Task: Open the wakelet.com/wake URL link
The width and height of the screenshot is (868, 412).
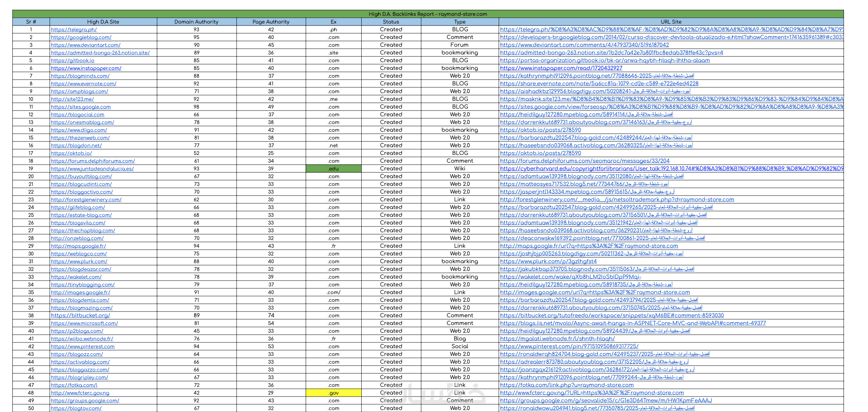Action: tap(571, 277)
